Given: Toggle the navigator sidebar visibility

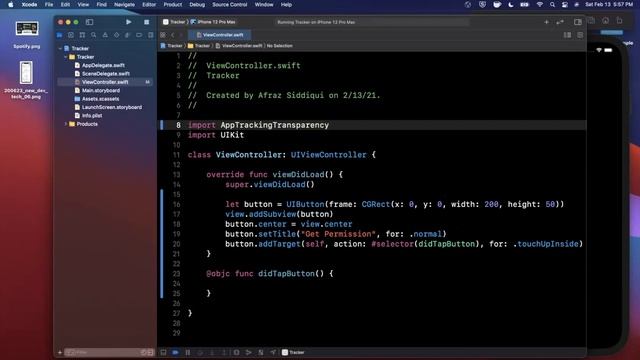Looking at the screenshot, I should [x=89, y=22].
